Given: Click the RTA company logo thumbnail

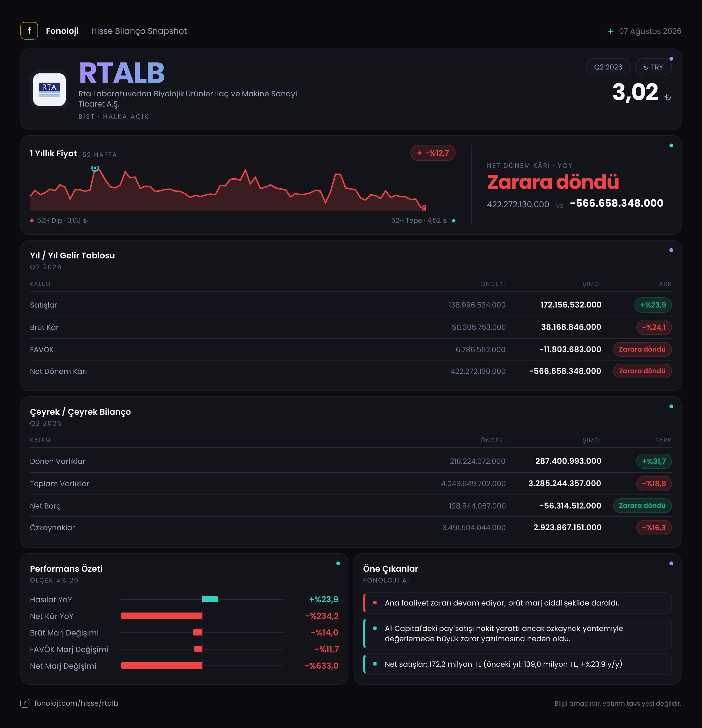Looking at the screenshot, I should click(49, 90).
